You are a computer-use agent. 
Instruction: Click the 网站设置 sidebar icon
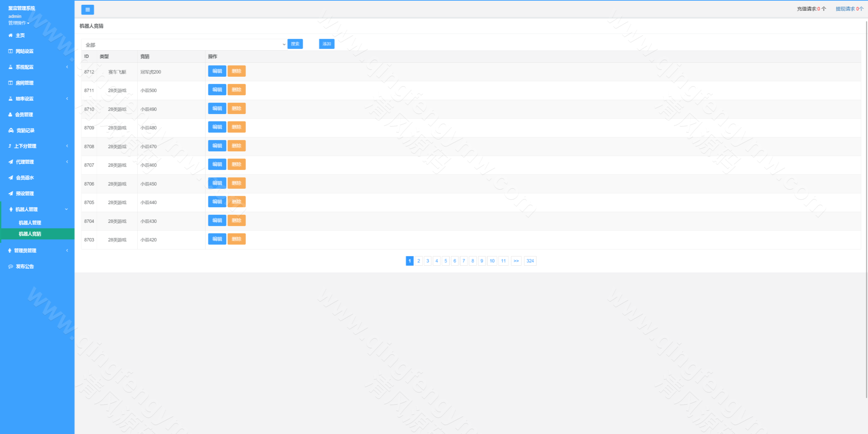11,51
